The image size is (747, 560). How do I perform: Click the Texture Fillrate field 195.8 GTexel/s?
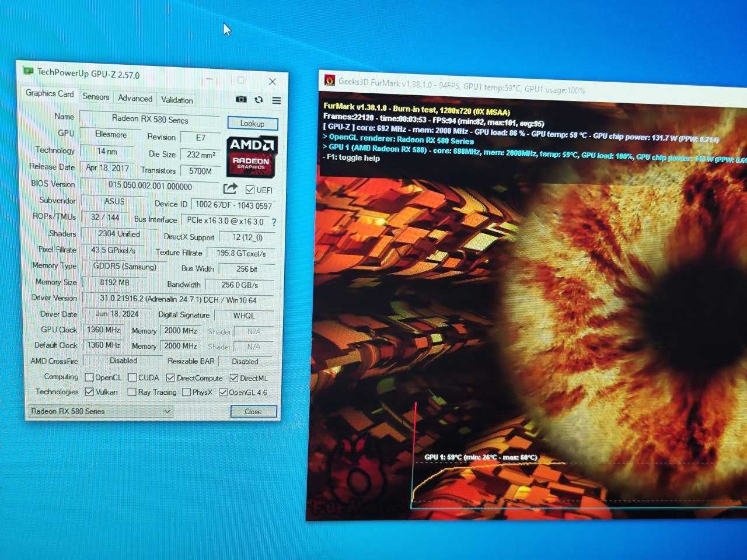241,253
